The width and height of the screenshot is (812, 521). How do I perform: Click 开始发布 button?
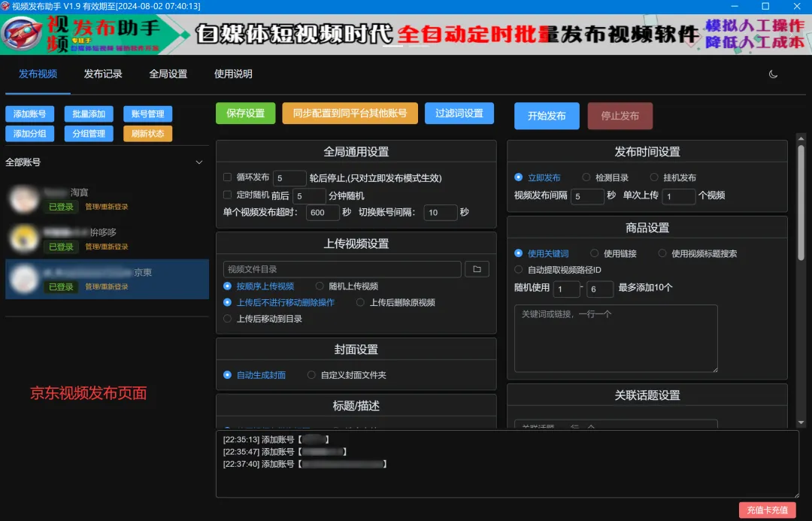pos(547,116)
